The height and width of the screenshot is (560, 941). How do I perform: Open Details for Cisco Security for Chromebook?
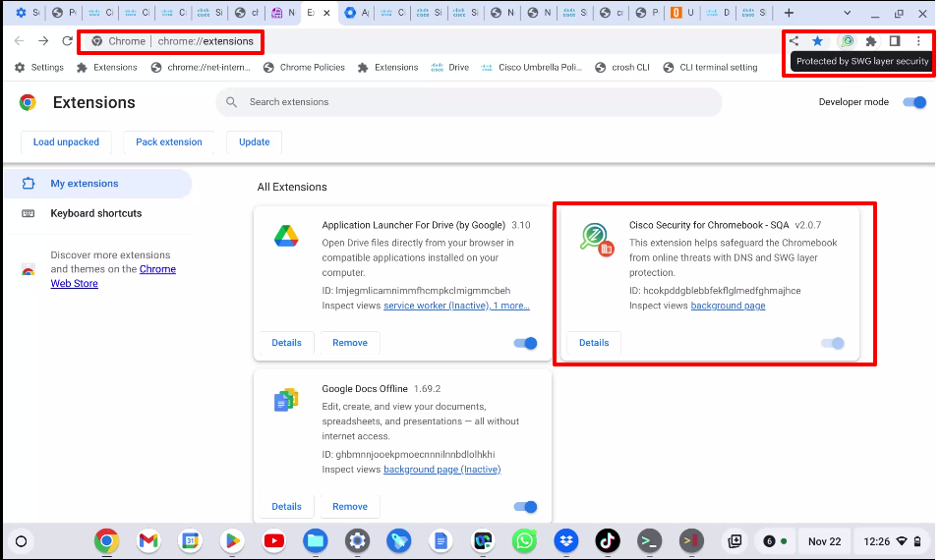coord(594,343)
